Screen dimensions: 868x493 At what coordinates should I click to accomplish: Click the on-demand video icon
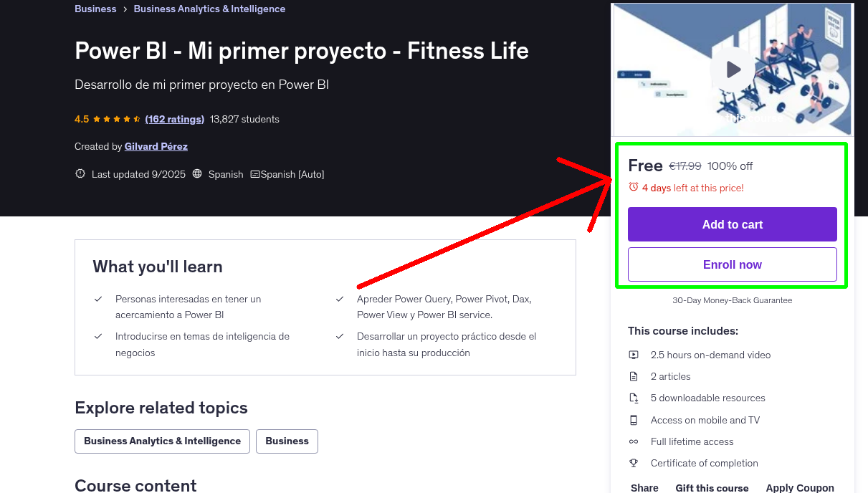click(634, 355)
